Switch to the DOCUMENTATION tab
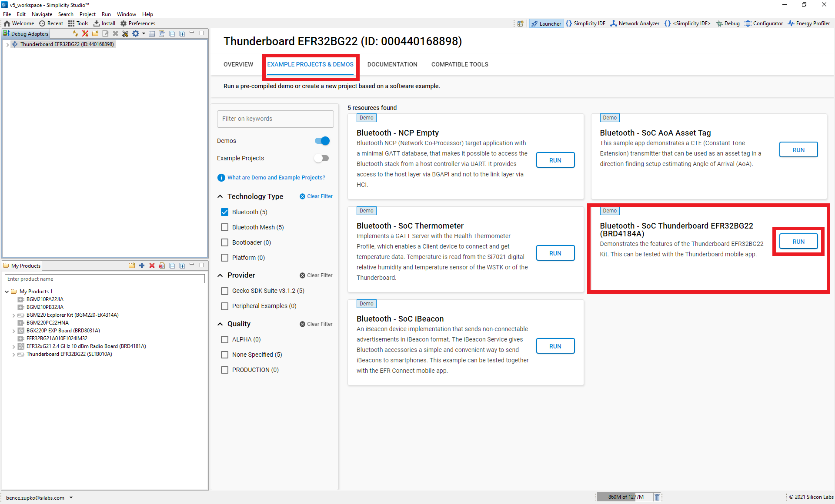The height and width of the screenshot is (504, 835). 392,64
